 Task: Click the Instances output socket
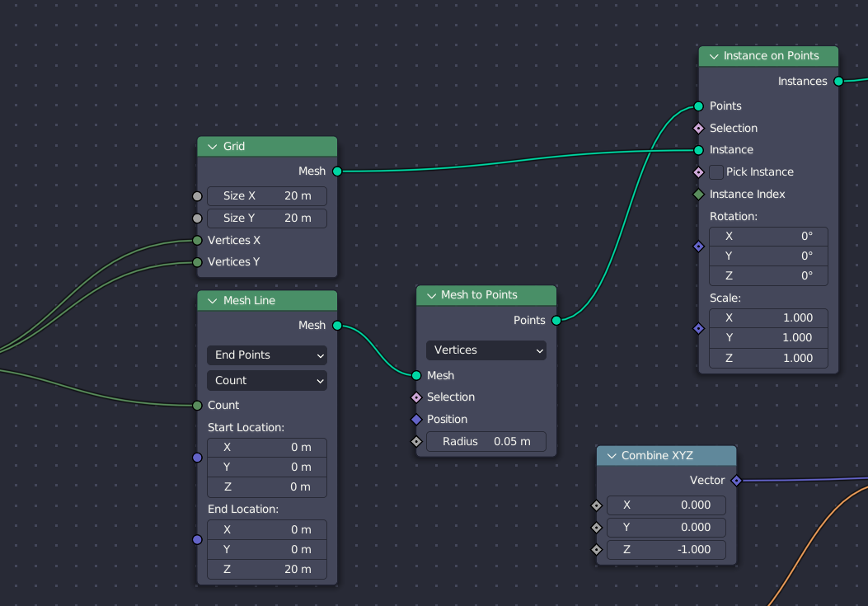[838, 81]
